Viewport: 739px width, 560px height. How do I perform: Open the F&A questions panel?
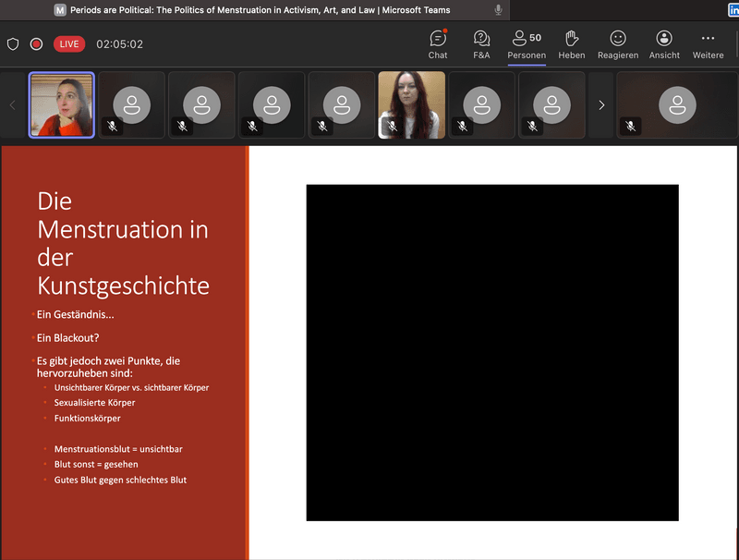(481, 43)
